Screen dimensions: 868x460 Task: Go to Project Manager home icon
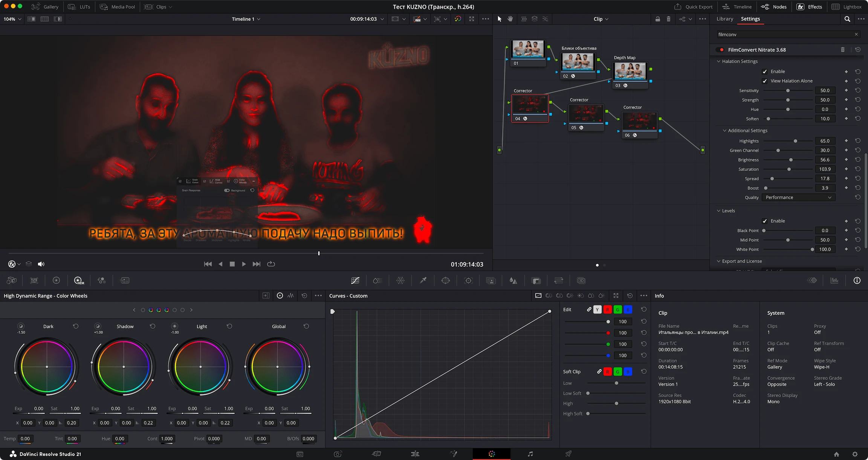[836, 454]
